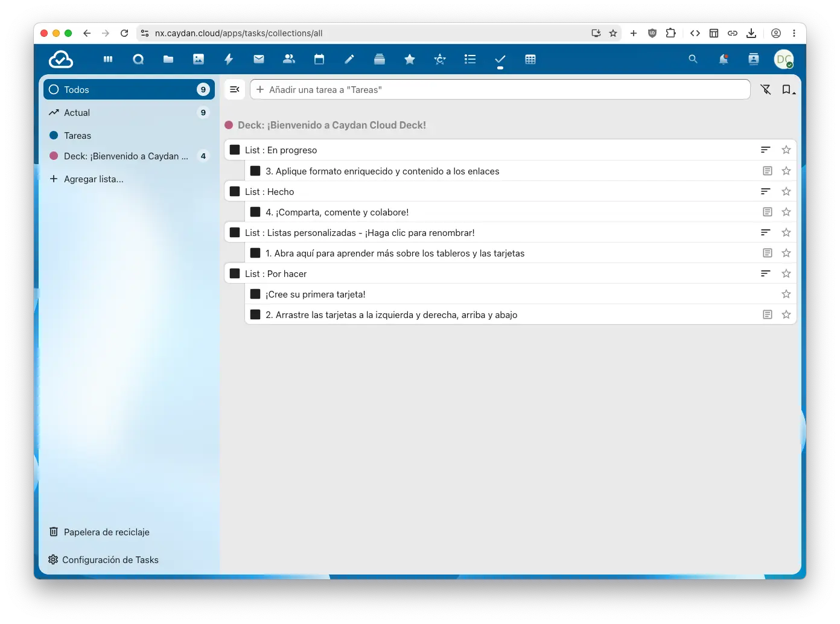The height and width of the screenshot is (624, 840).
Task: Click the blue 'Tareas' color dot
Action: 54,135
